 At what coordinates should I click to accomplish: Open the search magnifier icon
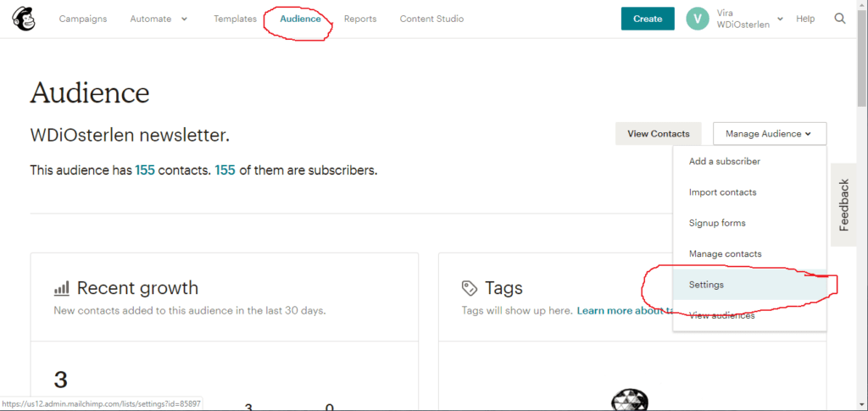(840, 19)
